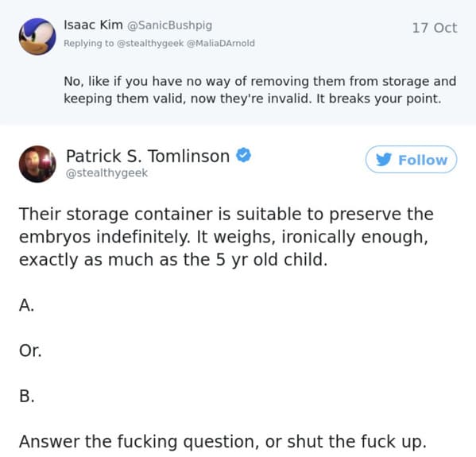Click the 'Answer the' final tweet line
This screenshot has width=476, height=457.
[223, 442]
